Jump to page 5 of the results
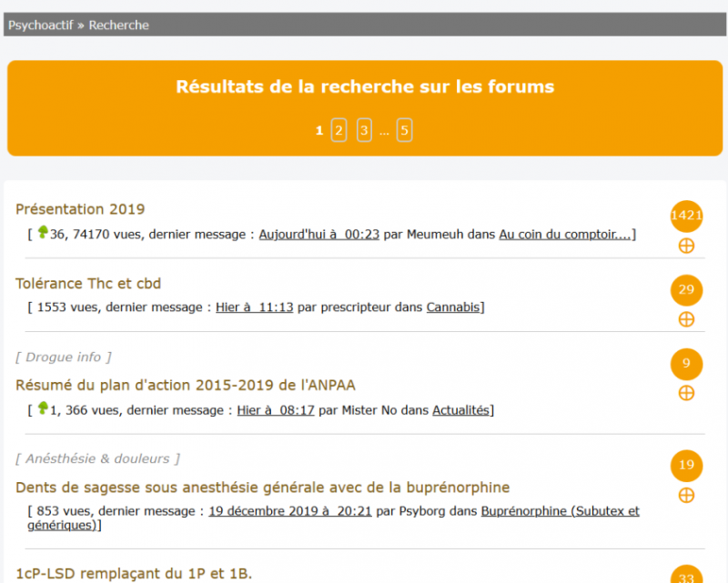The width and height of the screenshot is (728, 583). tap(404, 130)
